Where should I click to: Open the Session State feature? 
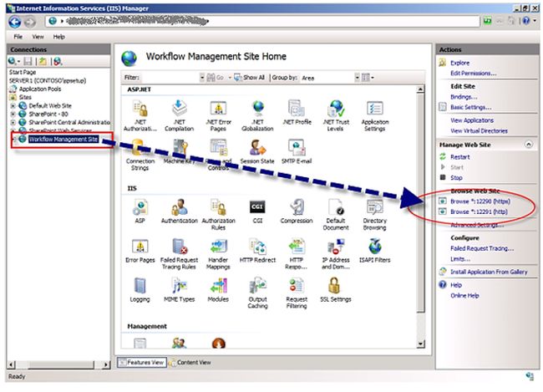point(257,151)
